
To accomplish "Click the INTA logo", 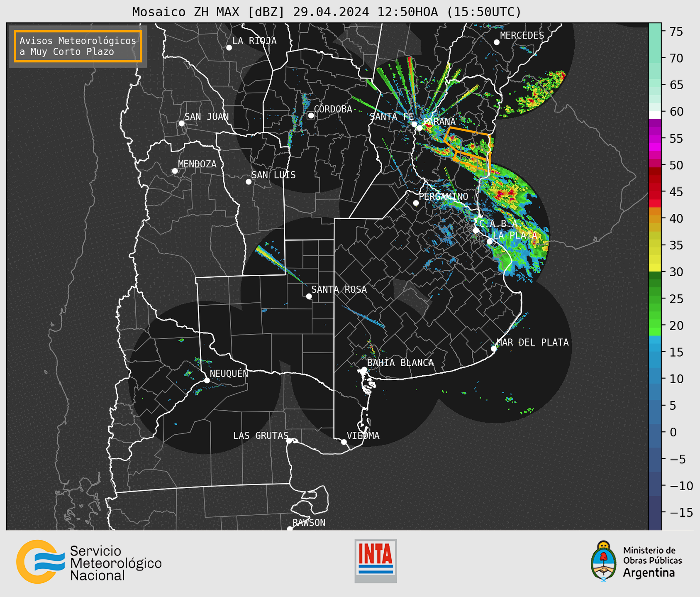I will point(376,561).
